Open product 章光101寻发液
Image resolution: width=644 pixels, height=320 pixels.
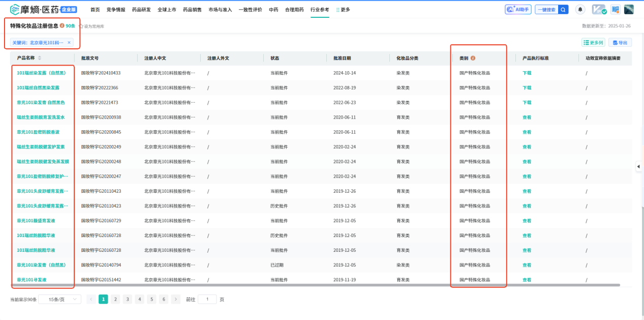(x=32, y=280)
